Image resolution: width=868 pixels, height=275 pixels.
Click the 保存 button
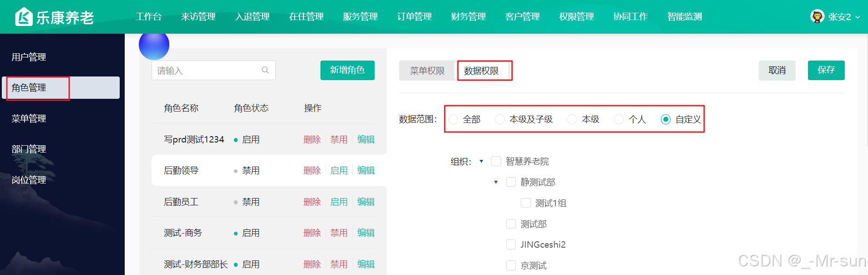(x=826, y=70)
